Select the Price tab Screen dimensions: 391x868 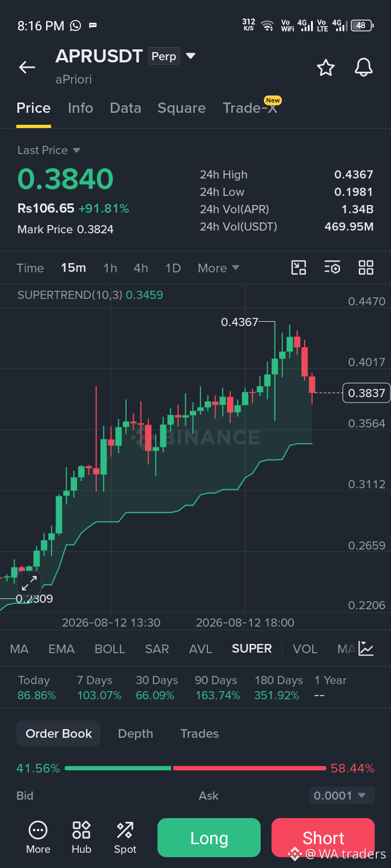point(34,108)
